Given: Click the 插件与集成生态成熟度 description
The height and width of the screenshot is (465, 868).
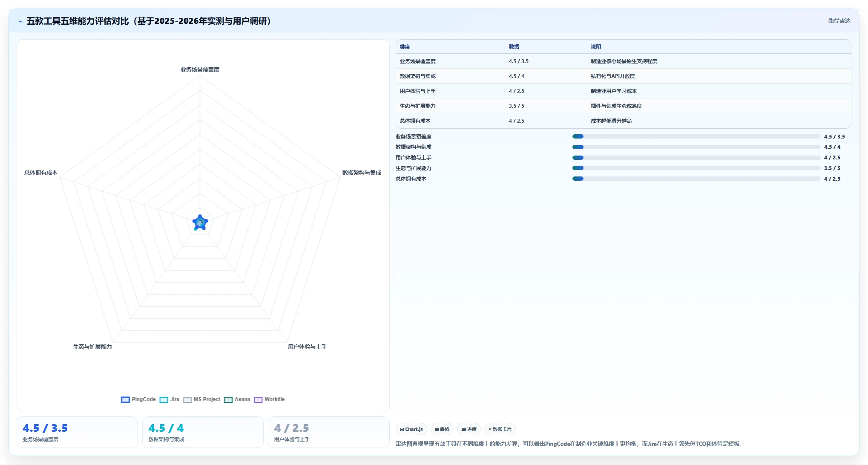Looking at the screenshot, I should click(x=616, y=106).
